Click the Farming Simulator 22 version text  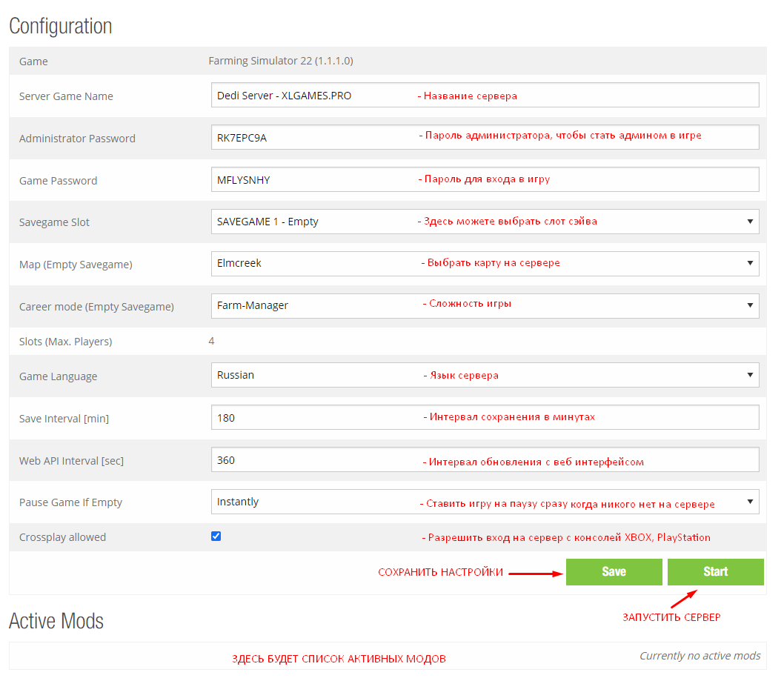click(x=281, y=62)
